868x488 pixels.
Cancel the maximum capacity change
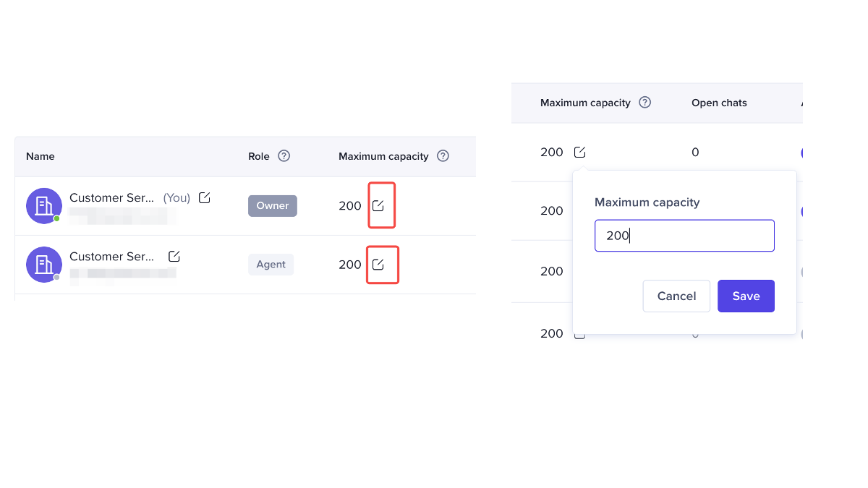(x=676, y=296)
